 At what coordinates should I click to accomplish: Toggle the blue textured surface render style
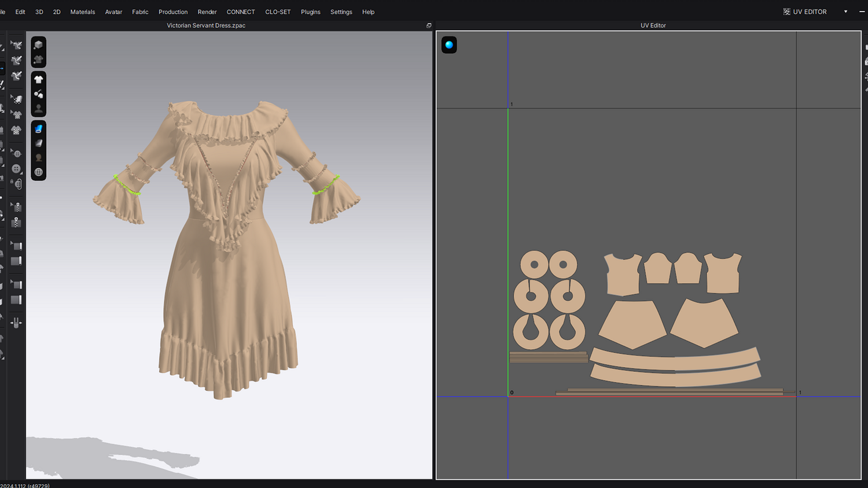click(x=38, y=129)
